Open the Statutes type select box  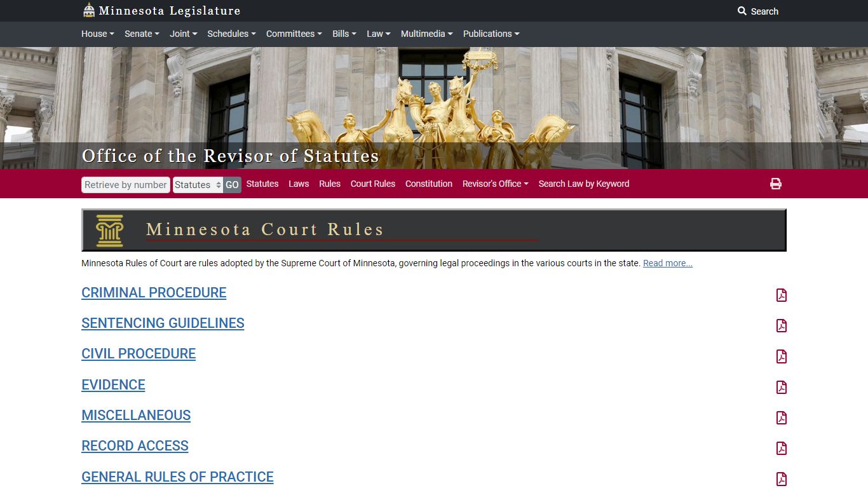[198, 185]
